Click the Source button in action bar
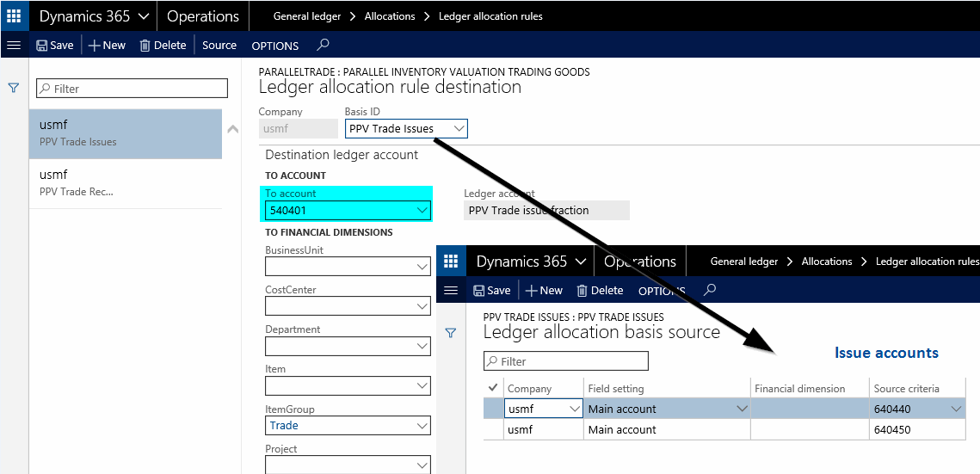Screen dimensions: 980x474 (219, 46)
